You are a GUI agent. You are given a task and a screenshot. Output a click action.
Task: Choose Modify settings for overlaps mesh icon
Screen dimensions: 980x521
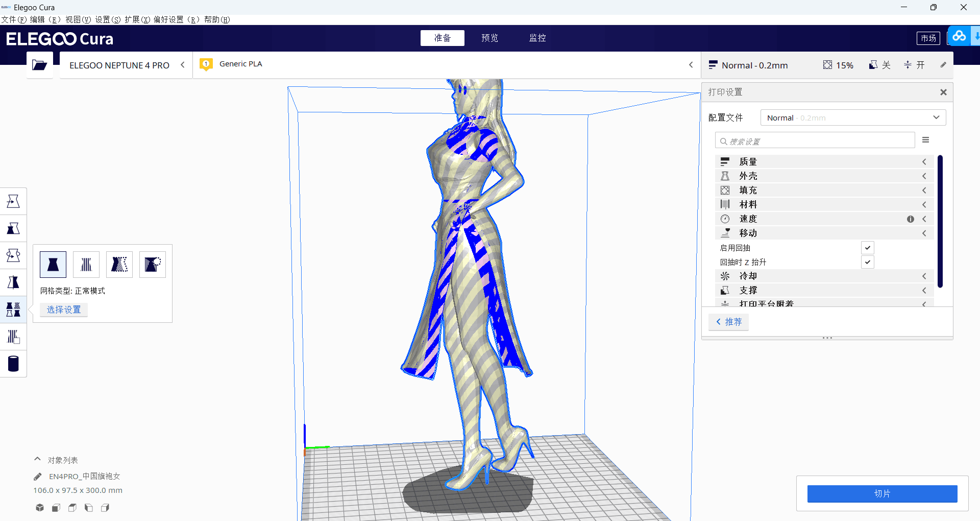click(119, 265)
